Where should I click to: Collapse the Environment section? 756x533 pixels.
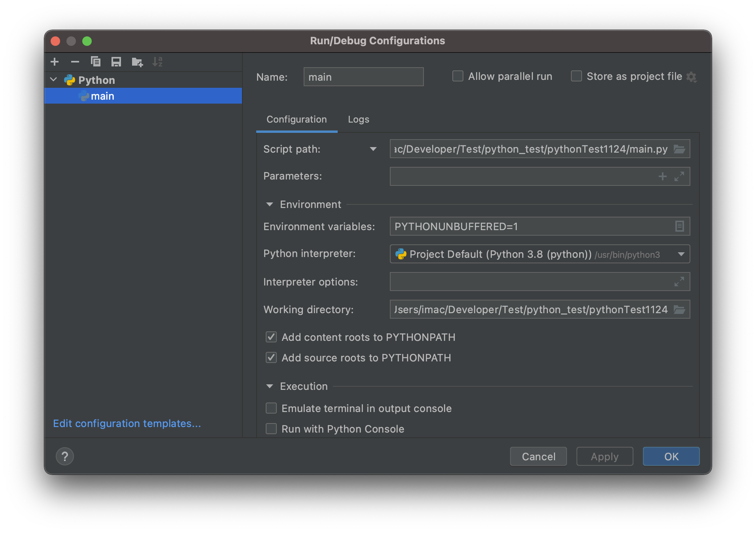[x=270, y=204]
